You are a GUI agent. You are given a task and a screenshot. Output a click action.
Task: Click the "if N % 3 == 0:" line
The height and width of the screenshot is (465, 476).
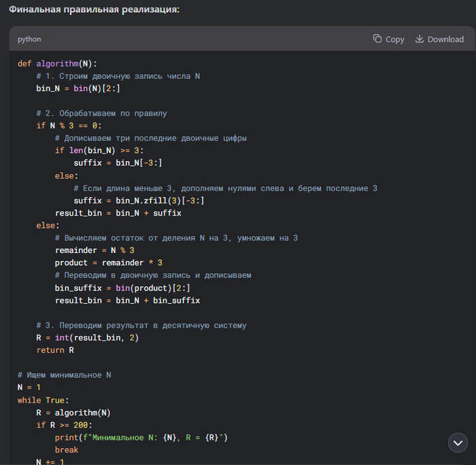(x=69, y=126)
